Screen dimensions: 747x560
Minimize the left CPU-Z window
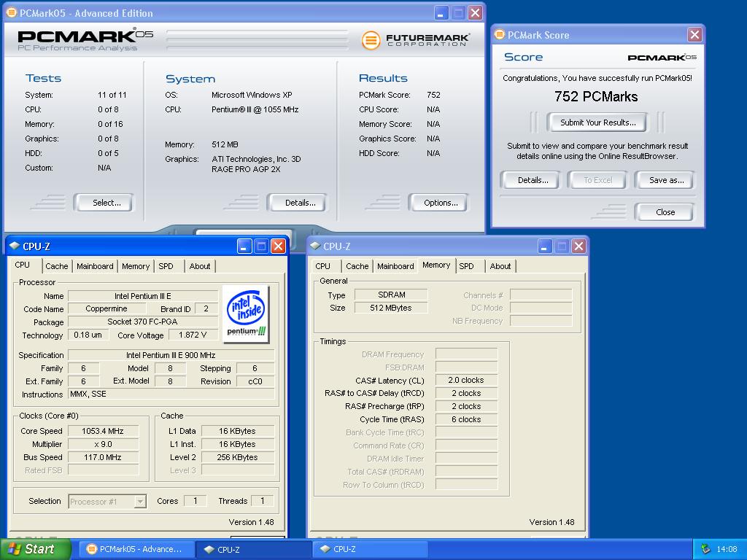click(x=244, y=246)
